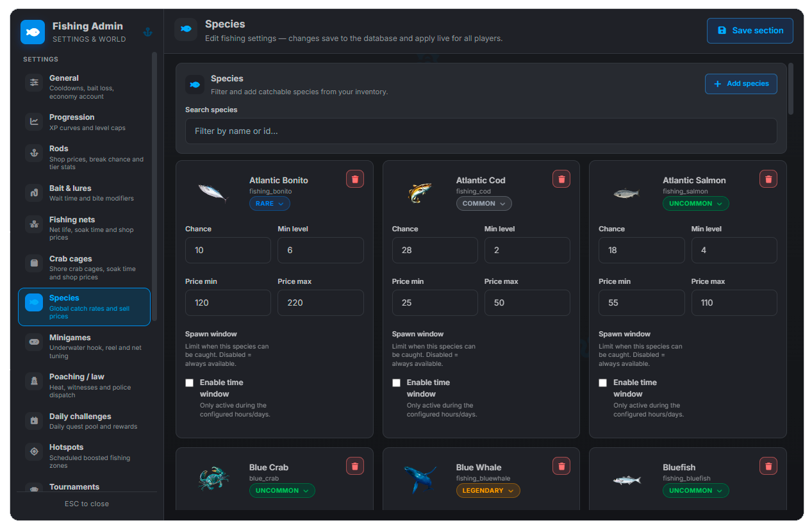The height and width of the screenshot is (528, 812).
Task: Focus the Filter by name or id search field
Action: [x=481, y=131]
